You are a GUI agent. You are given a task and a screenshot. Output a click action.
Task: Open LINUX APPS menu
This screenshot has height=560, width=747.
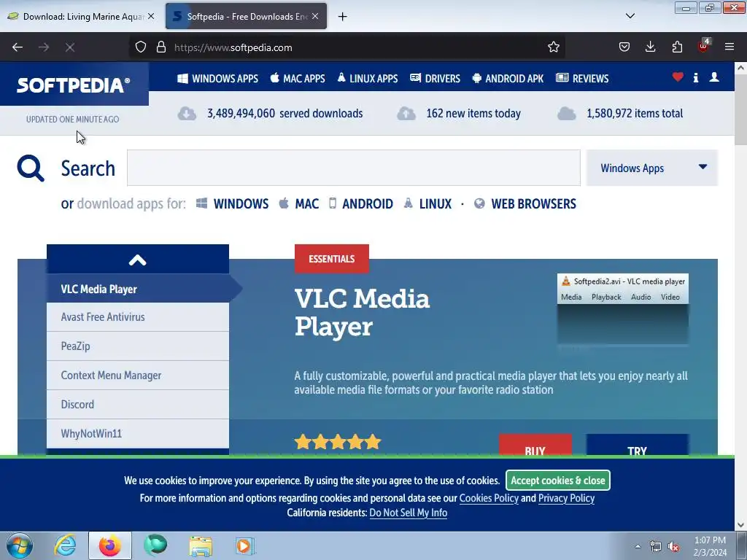tap(368, 79)
